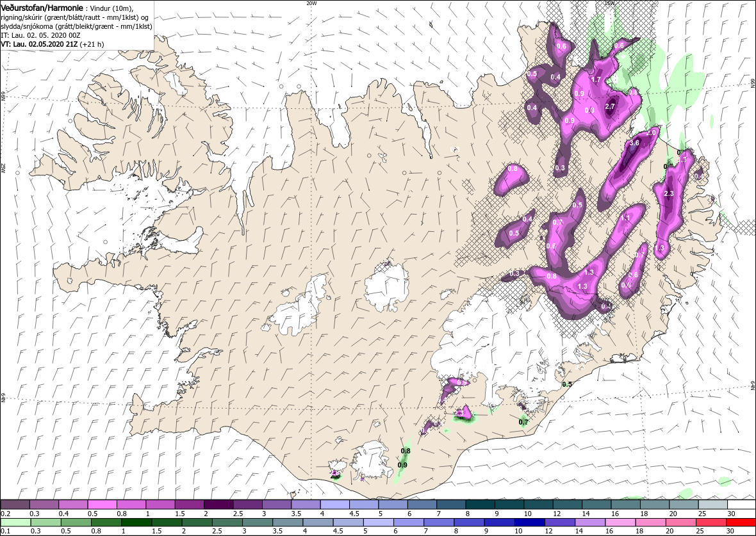Image resolution: width=756 pixels, height=536 pixels.
Task: Click the 20W longitude label at top
Action: pyautogui.click(x=312, y=3)
